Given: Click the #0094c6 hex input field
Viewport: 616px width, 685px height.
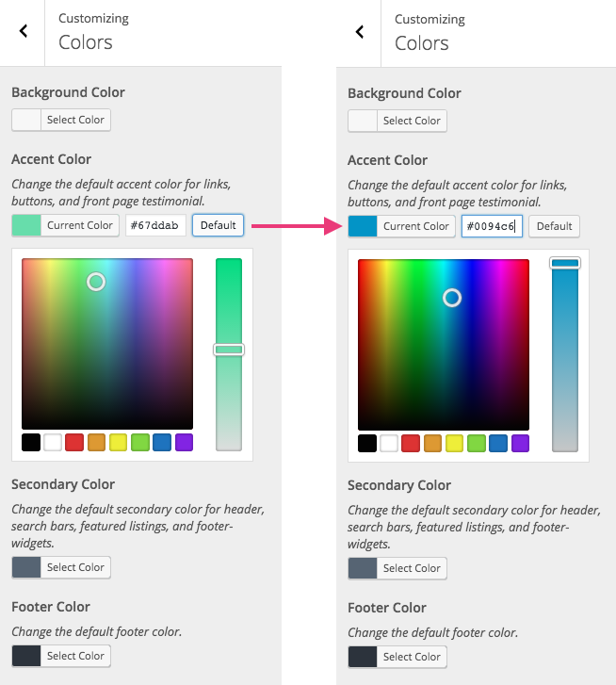Looking at the screenshot, I should coord(491,226).
